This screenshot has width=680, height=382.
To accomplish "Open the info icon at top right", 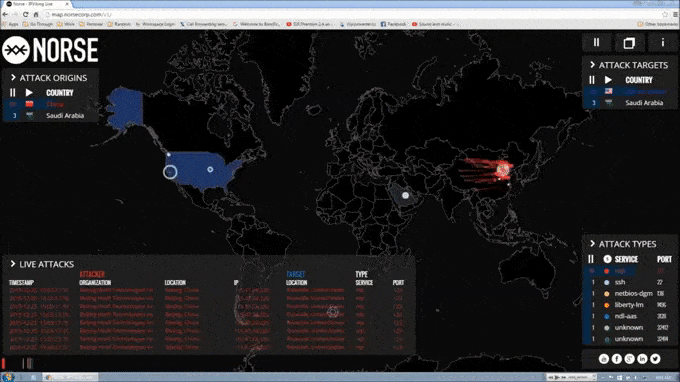I will click(662, 42).
